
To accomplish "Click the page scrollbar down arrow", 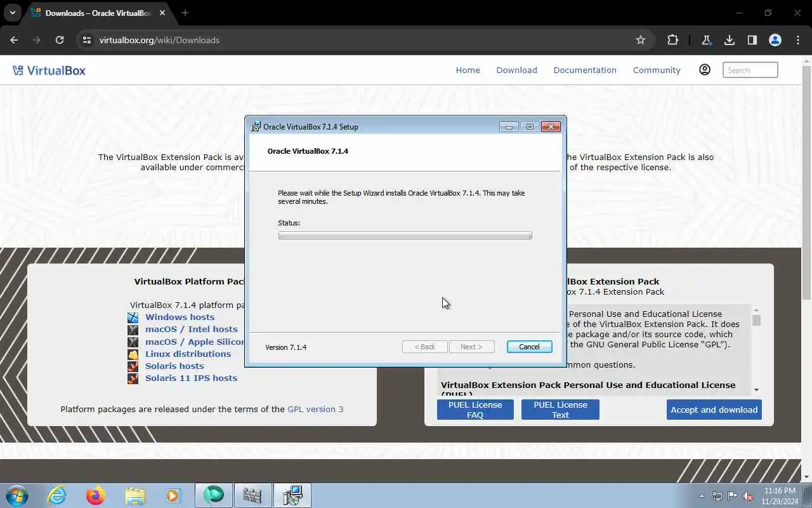I will (806, 476).
